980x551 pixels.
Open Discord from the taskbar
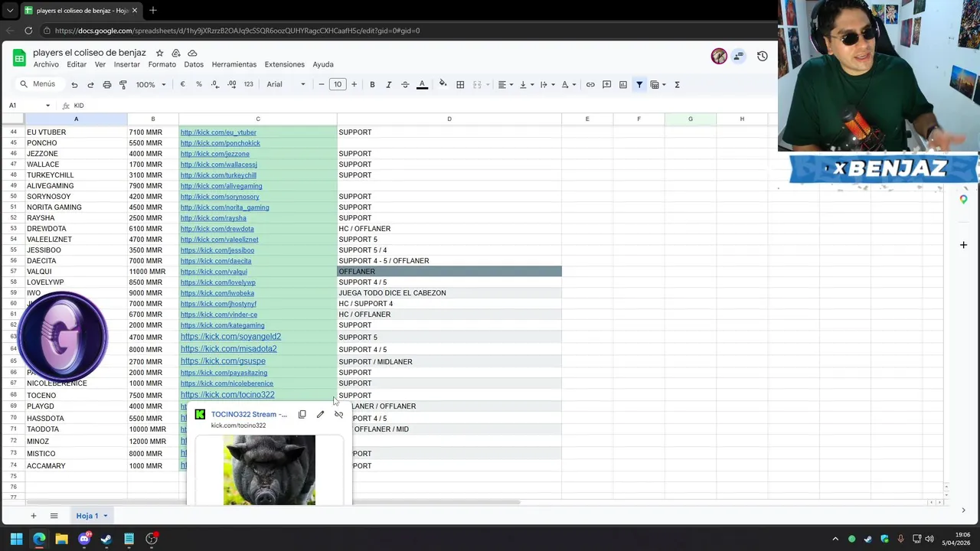[84, 539]
